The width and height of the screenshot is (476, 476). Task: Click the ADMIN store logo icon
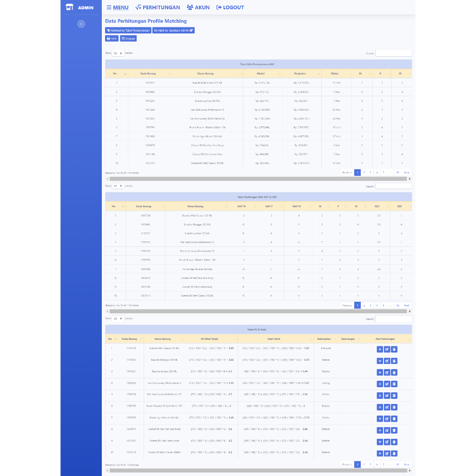click(70, 7)
